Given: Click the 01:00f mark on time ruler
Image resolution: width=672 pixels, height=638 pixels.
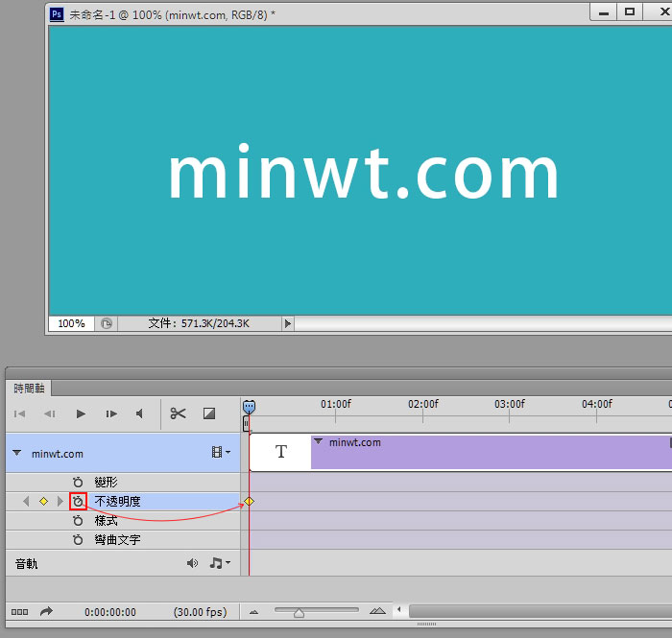Looking at the screenshot, I should (336, 404).
